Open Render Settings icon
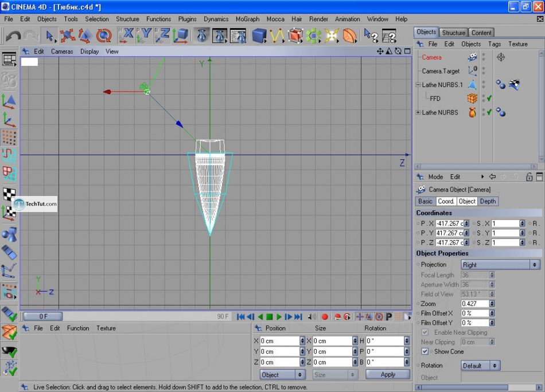This screenshot has width=545, height=392. tap(238, 36)
